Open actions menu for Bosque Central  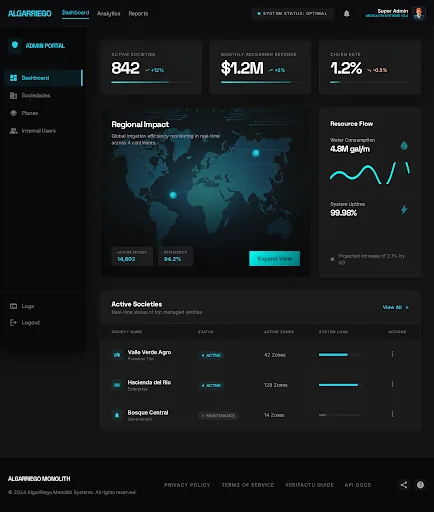tap(392, 414)
